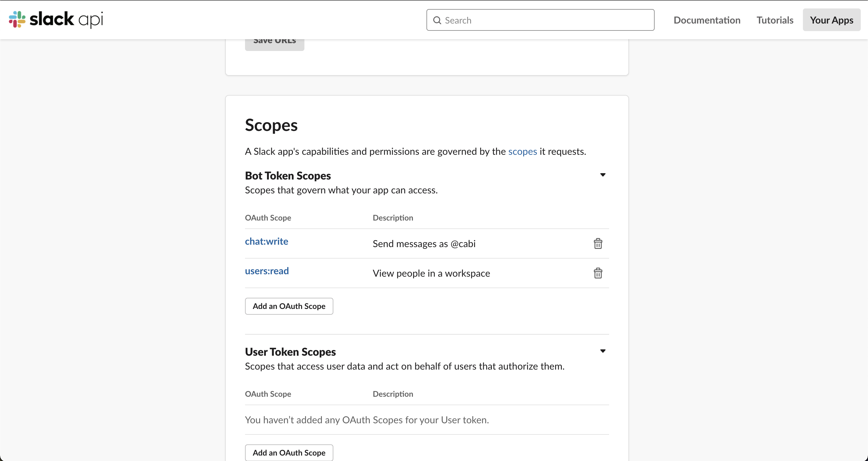Click the search magnifier icon

coord(437,20)
